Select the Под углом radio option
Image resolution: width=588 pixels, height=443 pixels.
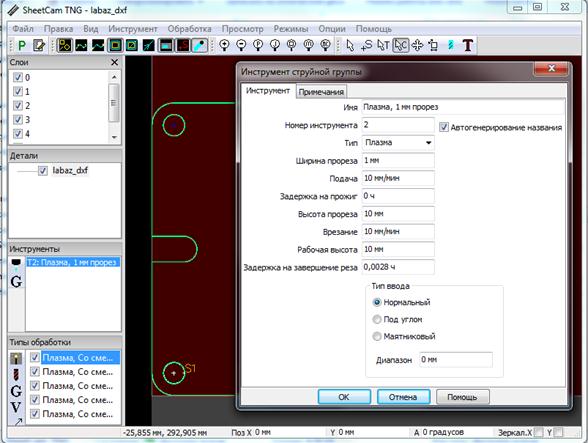[x=376, y=319]
